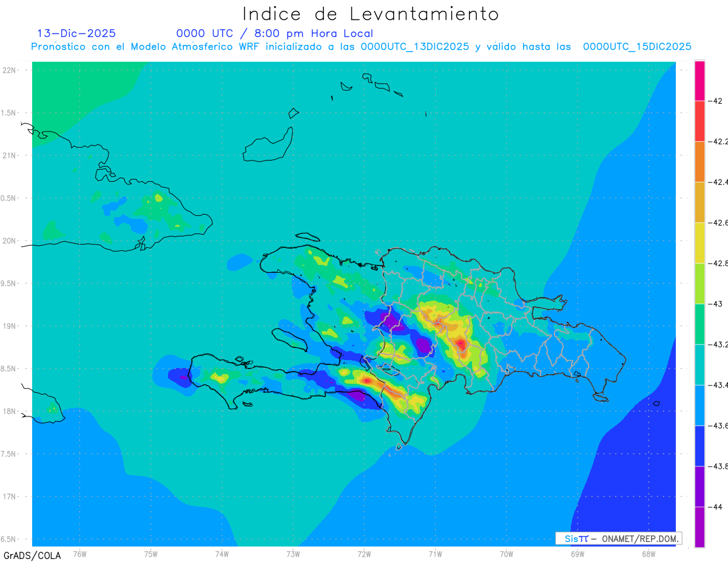Pick the lime swatch between -42.8 and -43
This screenshot has width=728, height=562.
(x=699, y=283)
